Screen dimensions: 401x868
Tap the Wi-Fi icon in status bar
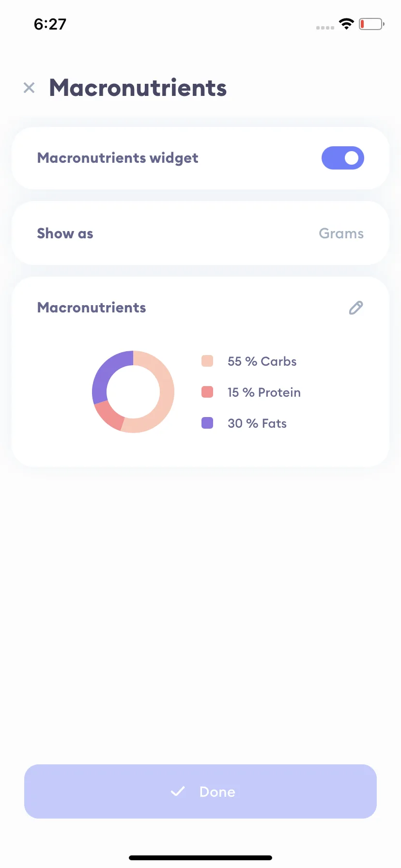pyautogui.click(x=346, y=24)
